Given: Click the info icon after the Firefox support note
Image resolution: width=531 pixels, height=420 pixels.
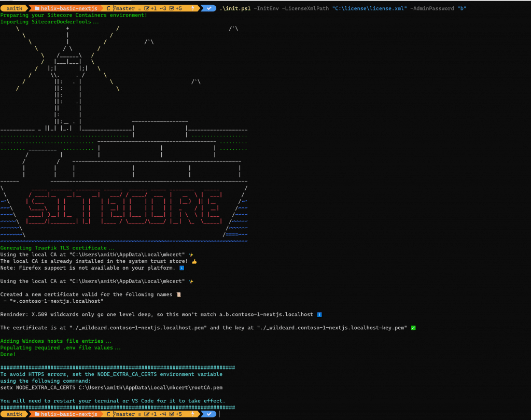Looking at the screenshot, I should (181, 268).
